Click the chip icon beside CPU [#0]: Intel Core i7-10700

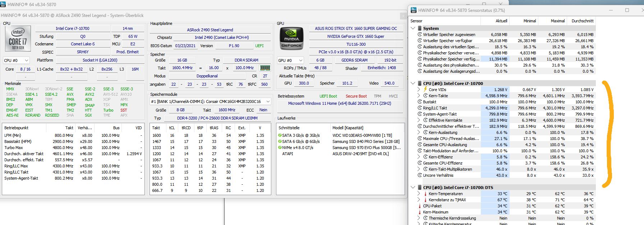419,83
